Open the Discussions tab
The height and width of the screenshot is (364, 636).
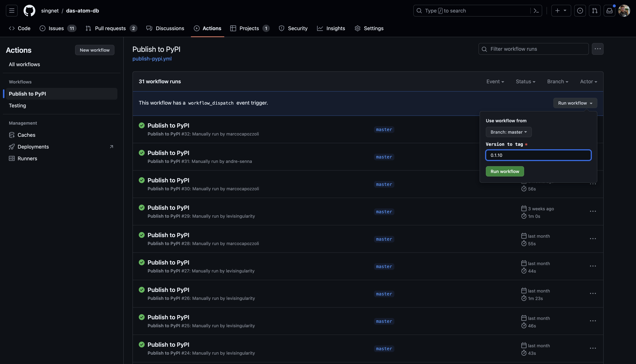tap(165, 28)
